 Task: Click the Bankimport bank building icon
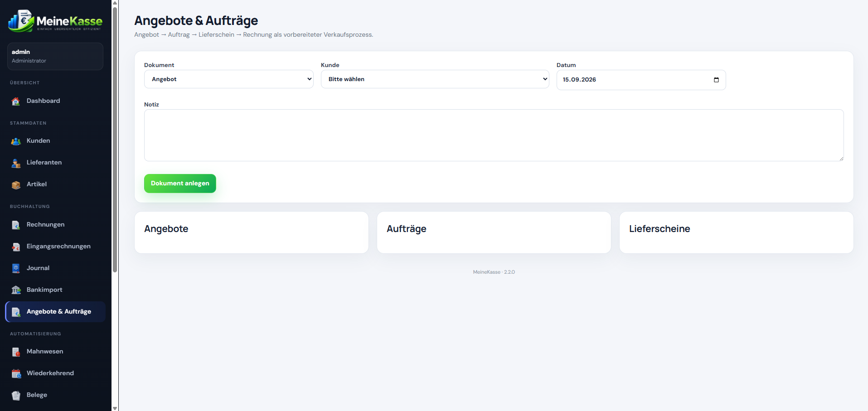(x=16, y=290)
